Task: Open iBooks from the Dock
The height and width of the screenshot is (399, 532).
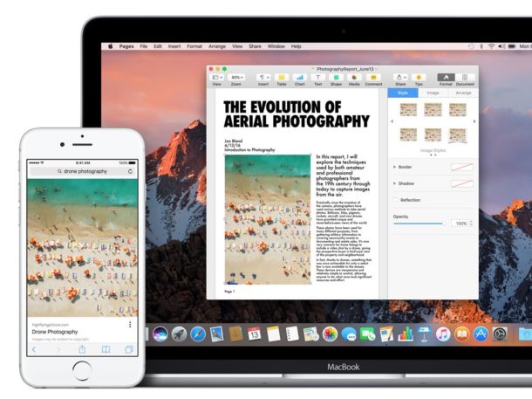Action: pyautogui.click(x=461, y=334)
